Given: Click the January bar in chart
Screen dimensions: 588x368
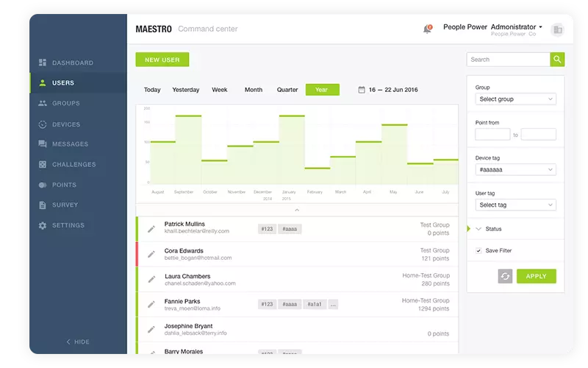Looking at the screenshot, I should click(292, 150).
